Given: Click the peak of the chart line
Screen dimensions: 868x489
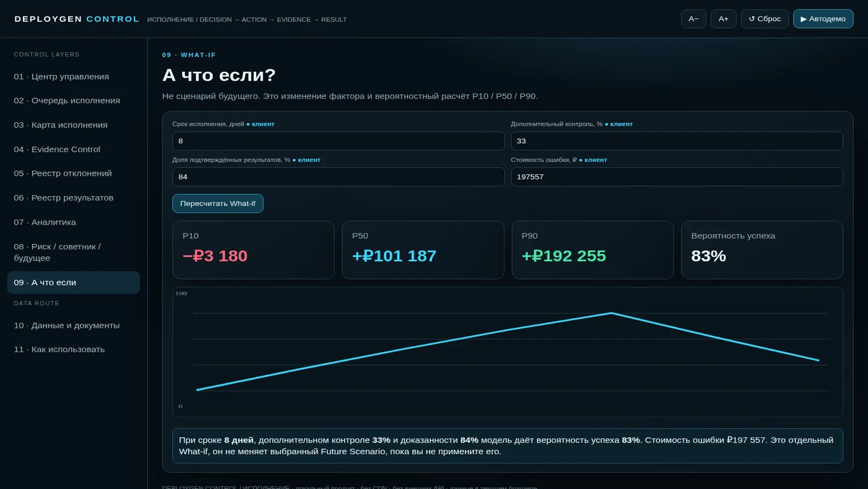Looking at the screenshot, I should (611, 313).
